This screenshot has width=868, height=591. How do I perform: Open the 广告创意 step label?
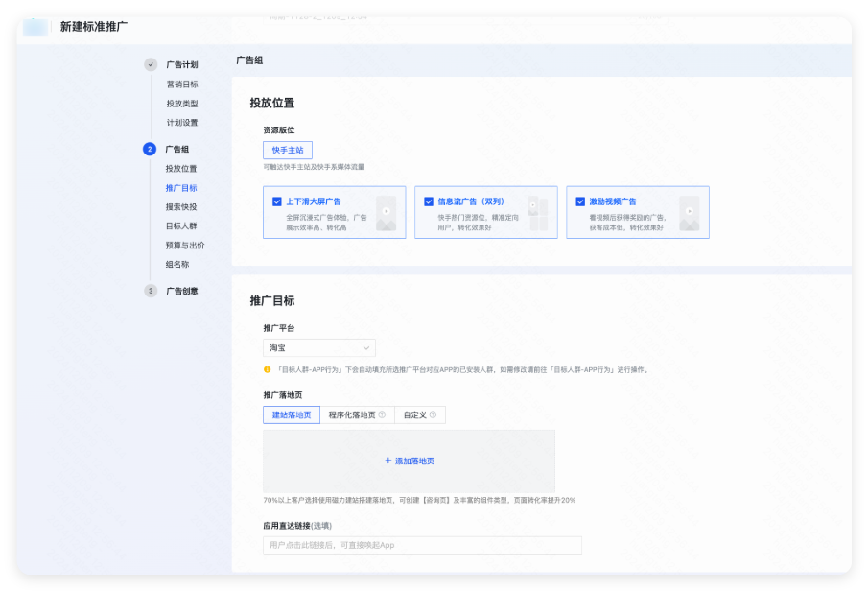pos(182,291)
